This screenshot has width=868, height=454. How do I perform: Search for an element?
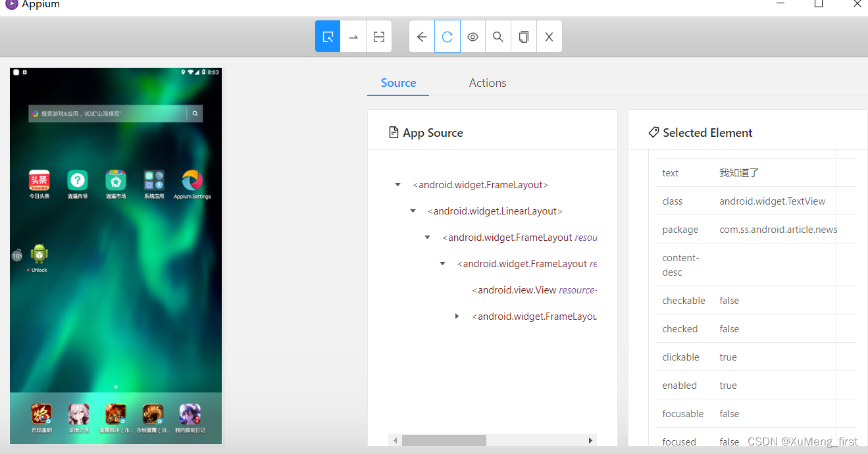point(498,36)
